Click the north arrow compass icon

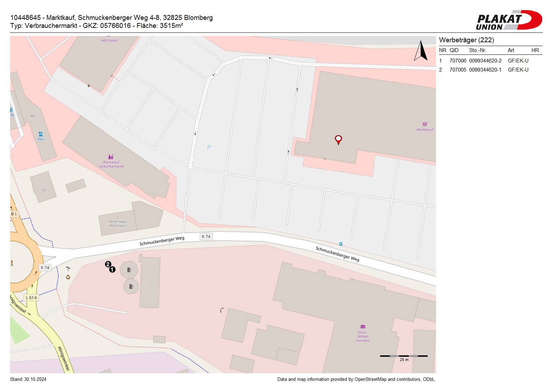tap(421, 51)
